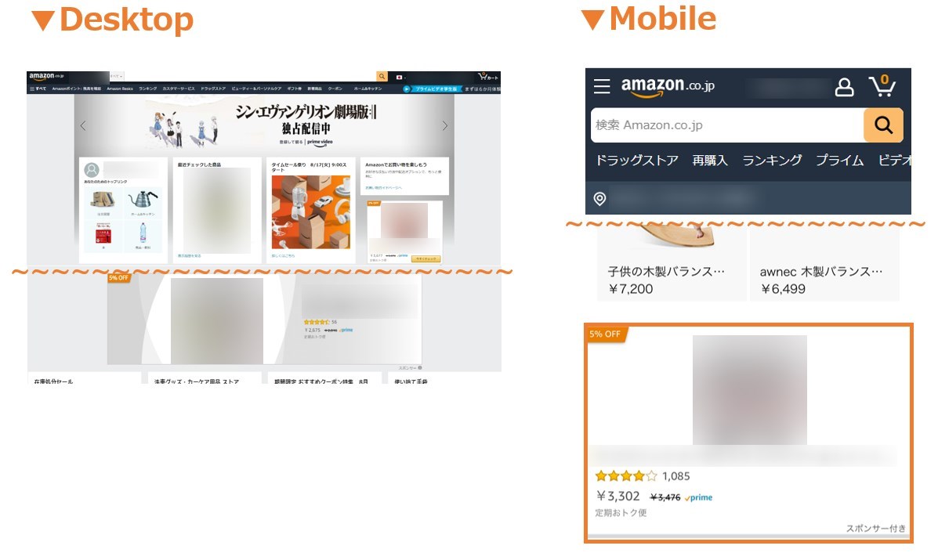Click the user avatar icon in desktop card
Image resolution: width=938 pixels, height=560 pixels.
92,170
